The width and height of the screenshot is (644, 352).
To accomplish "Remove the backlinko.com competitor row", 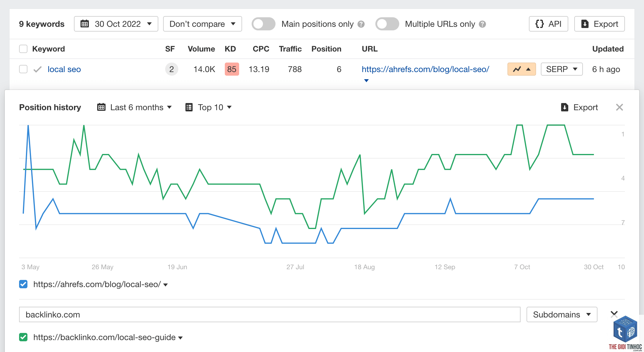I will click(x=614, y=314).
